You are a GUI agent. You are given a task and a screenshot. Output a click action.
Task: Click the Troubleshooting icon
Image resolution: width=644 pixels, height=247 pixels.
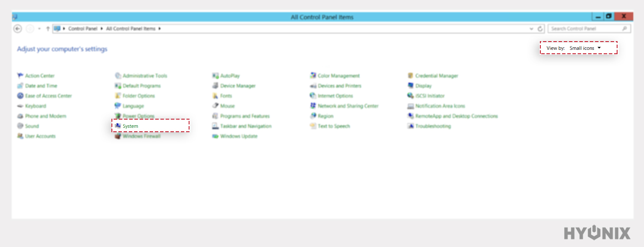(x=410, y=126)
